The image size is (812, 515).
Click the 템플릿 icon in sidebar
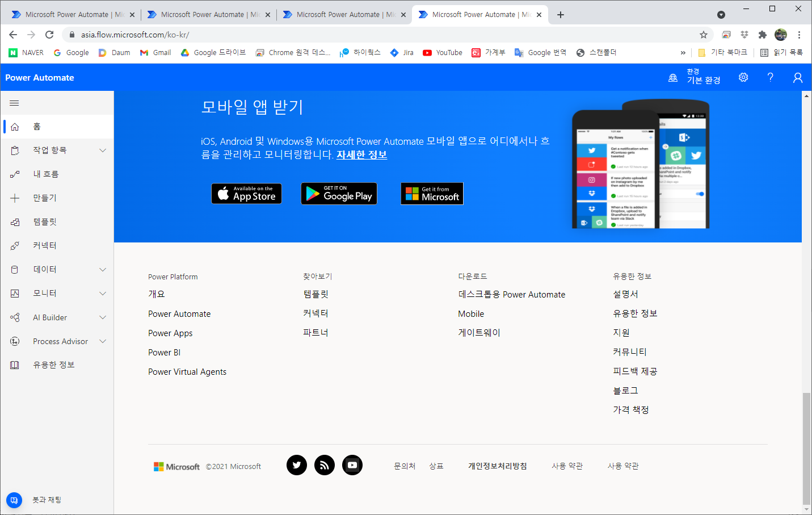click(x=15, y=222)
